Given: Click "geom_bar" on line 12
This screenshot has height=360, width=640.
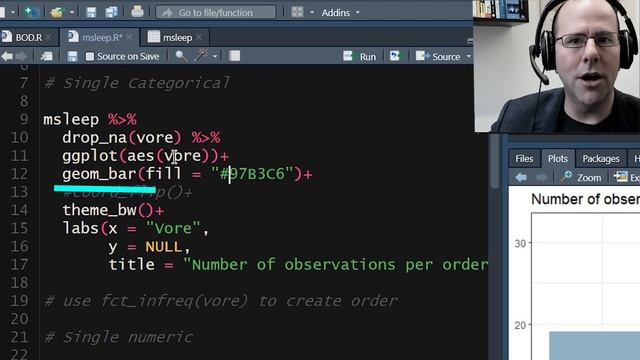Looking at the screenshot, I should coord(99,174).
